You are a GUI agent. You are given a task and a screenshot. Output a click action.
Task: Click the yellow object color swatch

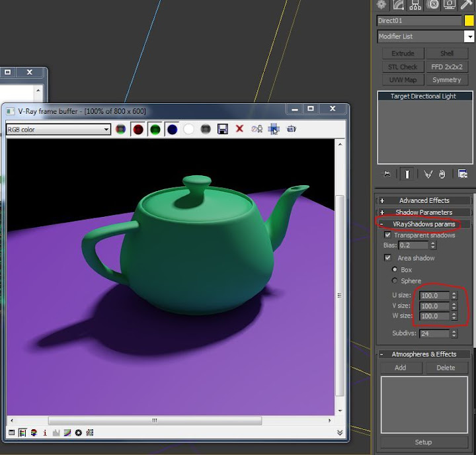click(469, 21)
